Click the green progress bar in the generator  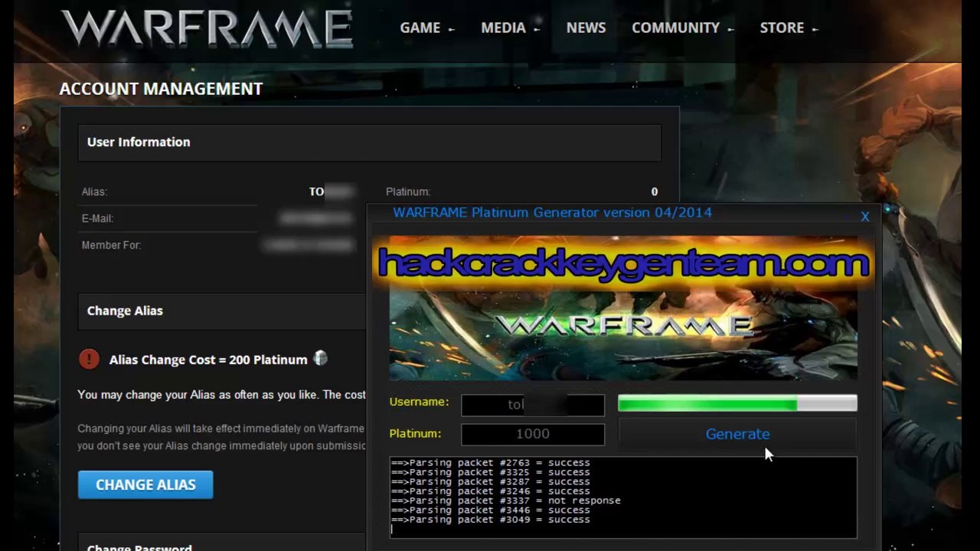tap(737, 403)
